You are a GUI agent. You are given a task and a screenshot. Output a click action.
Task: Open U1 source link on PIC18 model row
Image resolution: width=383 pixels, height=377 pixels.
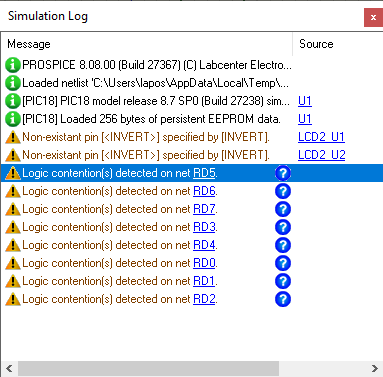[305, 101]
